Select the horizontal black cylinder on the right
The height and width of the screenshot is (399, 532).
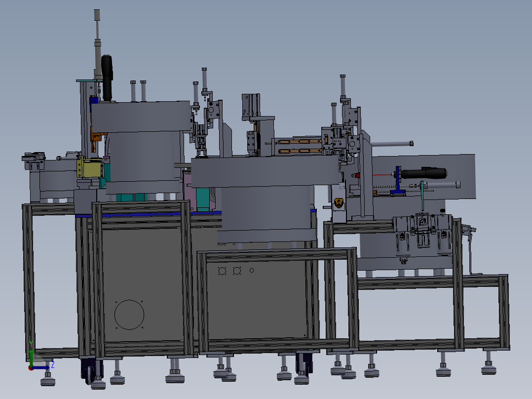tap(424, 173)
